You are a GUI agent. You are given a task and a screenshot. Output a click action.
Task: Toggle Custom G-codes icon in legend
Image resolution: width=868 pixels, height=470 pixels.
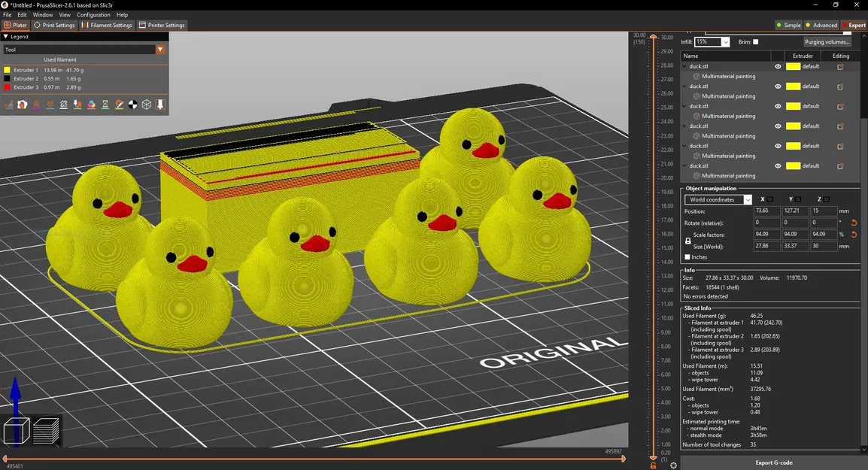tap(119, 105)
